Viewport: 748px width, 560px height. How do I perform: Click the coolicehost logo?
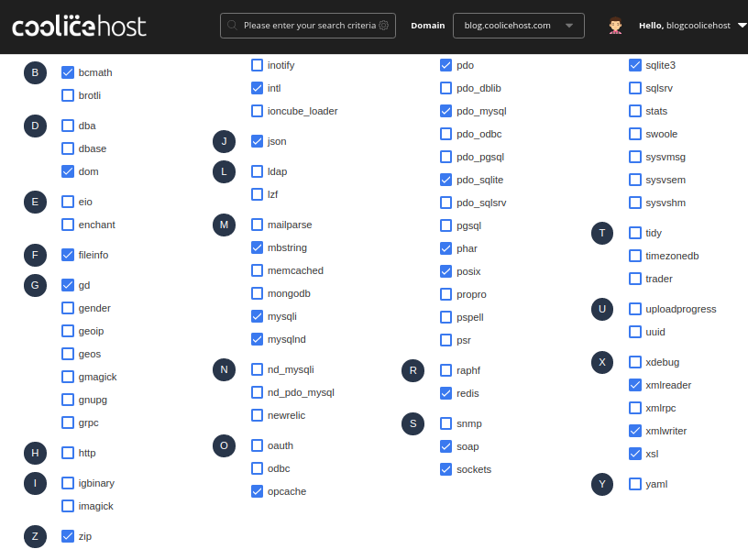pyautogui.click(x=79, y=26)
